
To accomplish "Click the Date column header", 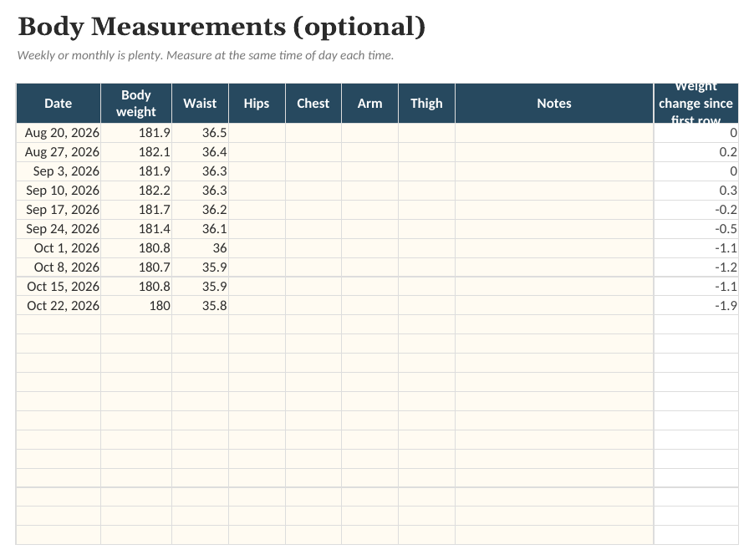I will click(59, 104).
